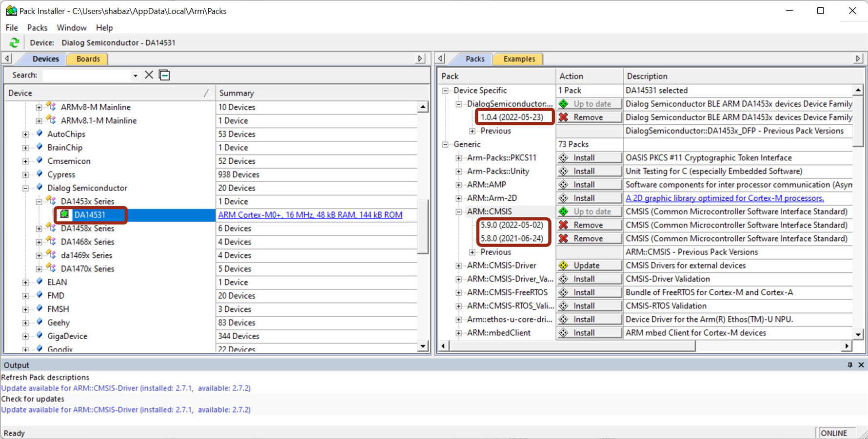Collapse the Generic pack group
Screen dimensions: 868x439
pyautogui.click(x=445, y=144)
